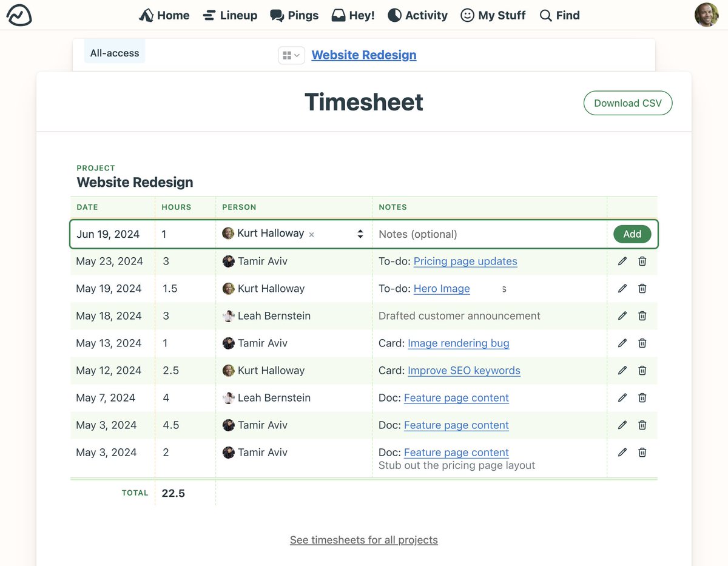The image size is (728, 566).
Task: Remove Kurt Halloway from person field
Action: tap(311, 235)
